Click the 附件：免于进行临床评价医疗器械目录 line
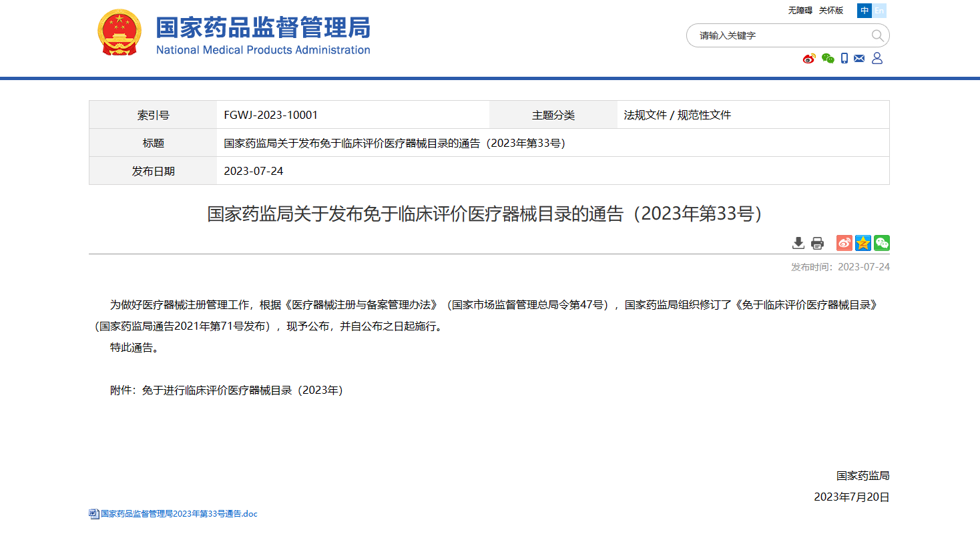This screenshot has height=534, width=980. 226,390
